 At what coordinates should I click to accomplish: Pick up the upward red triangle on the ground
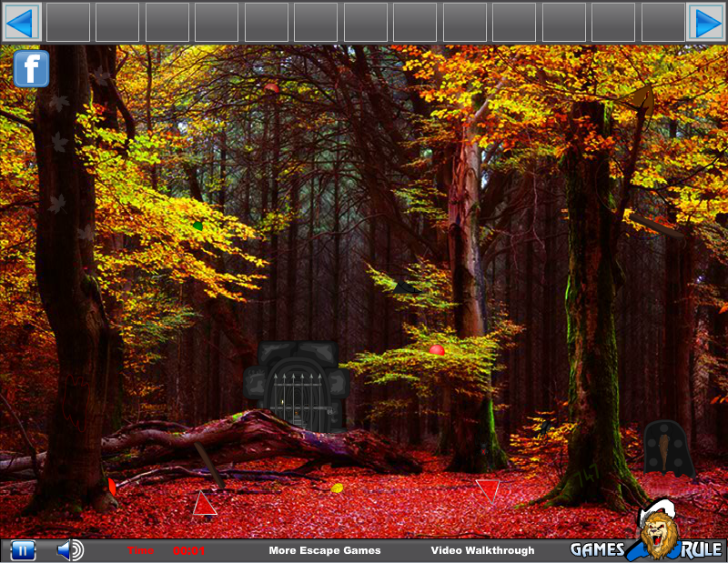tap(204, 503)
